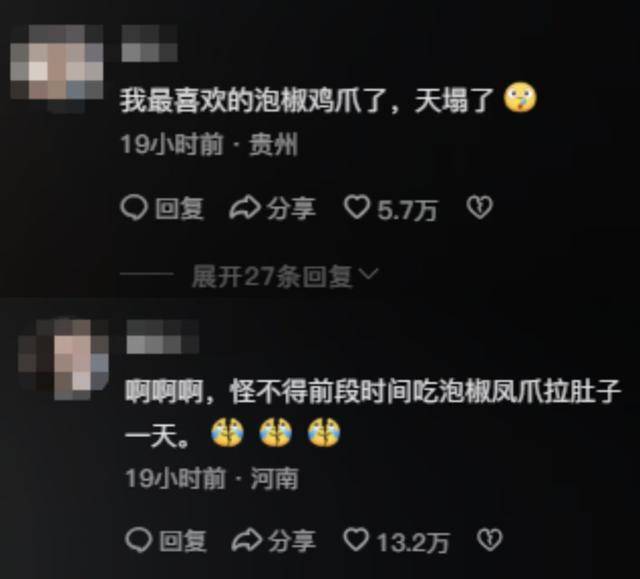Image resolution: width=640 pixels, height=579 pixels.
Task: Dislike the Henan comment with broken heart
Action: 489,540
